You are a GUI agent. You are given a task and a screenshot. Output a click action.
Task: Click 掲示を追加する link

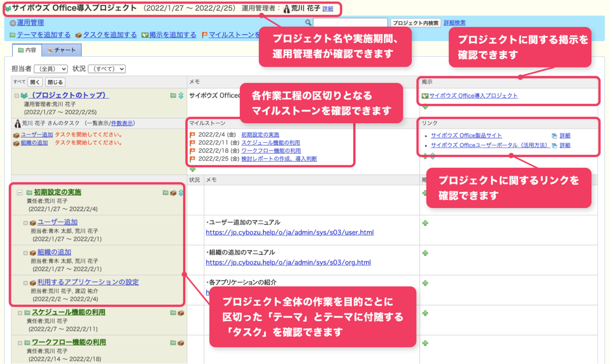[x=173, y=35]
